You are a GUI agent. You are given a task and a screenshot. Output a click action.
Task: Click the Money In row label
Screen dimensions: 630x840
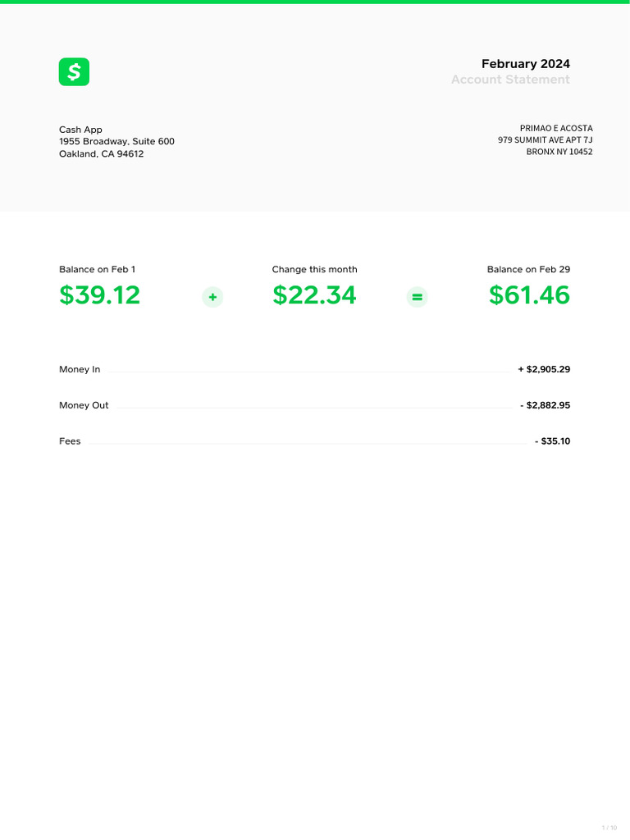coord(80,370)
